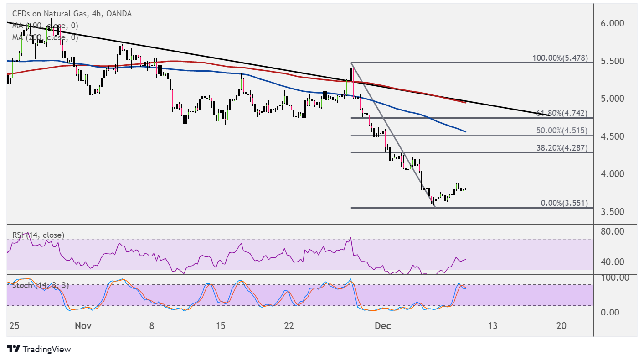Click the Stoch 100.00 scale value
Viewport: 644px width, 361px height.
[x=614, y=277]
